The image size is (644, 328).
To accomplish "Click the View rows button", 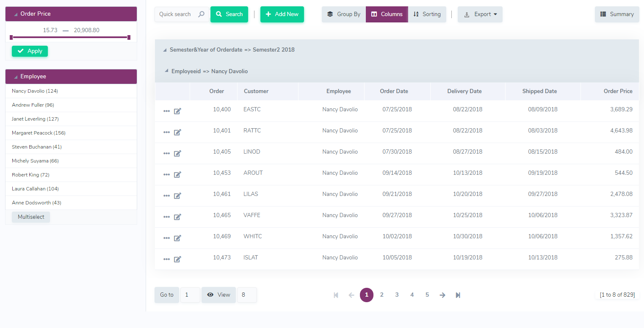I will pos(218,295).
